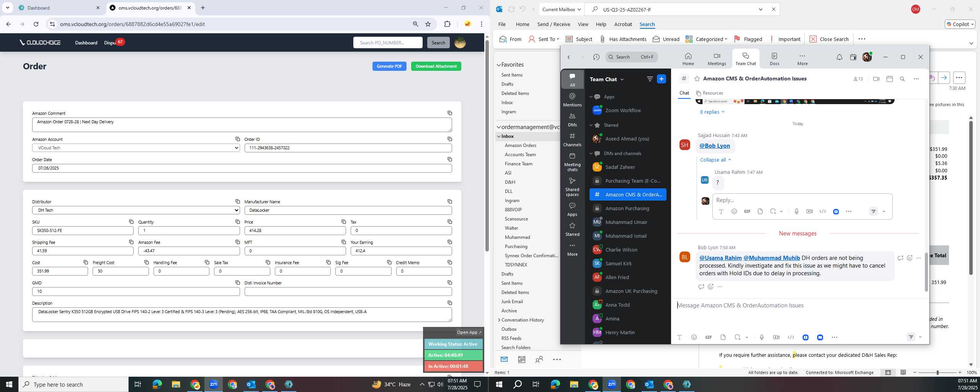
Task: Open Categorized filter dropdown in Outlook
Action: [x=706, y=39]
